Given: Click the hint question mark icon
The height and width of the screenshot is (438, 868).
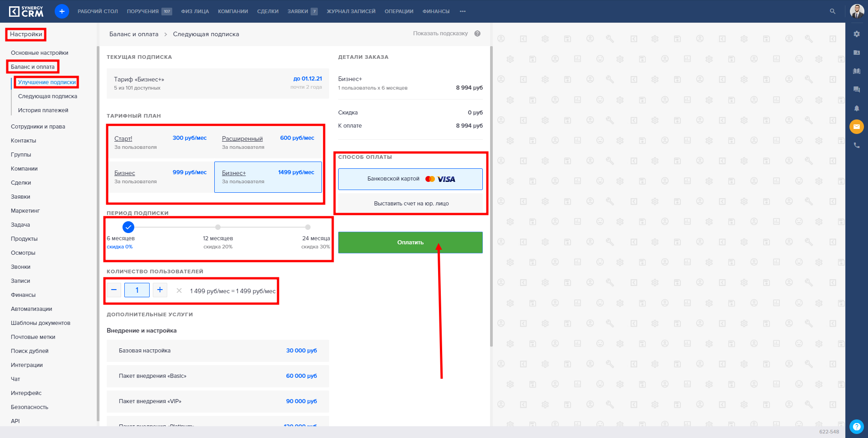Looking at the screenshot, I should [477, 33].
